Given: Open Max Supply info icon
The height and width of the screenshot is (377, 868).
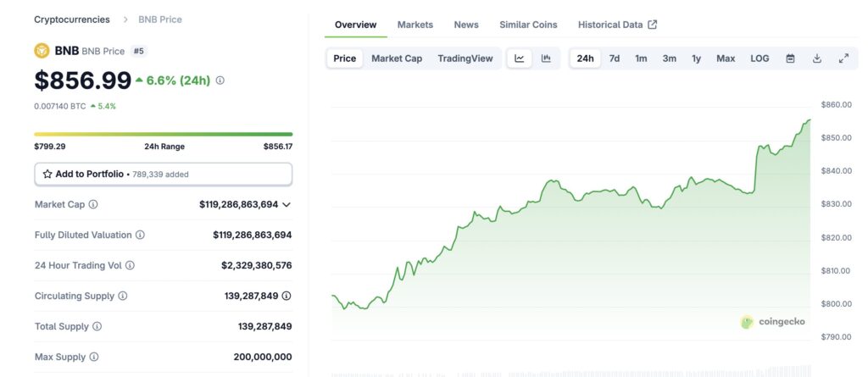Looking at the screenshot, I should [x=93, y=357].
